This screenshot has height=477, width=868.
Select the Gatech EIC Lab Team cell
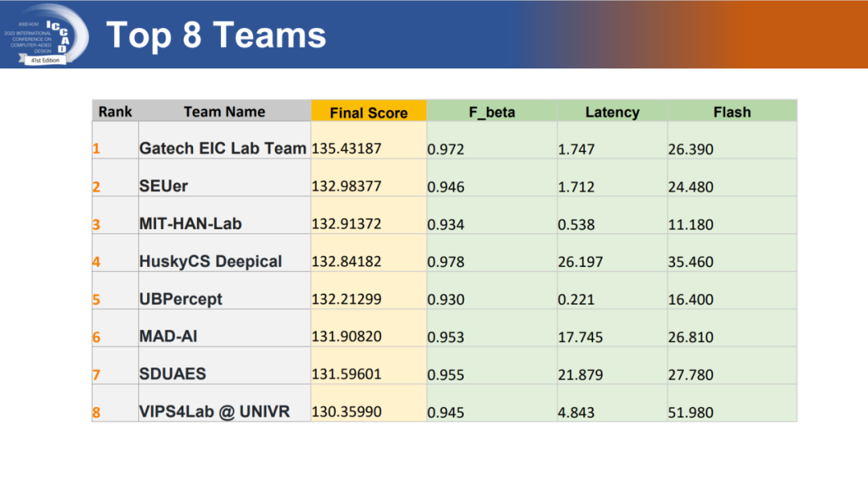(x=223, y=149)
